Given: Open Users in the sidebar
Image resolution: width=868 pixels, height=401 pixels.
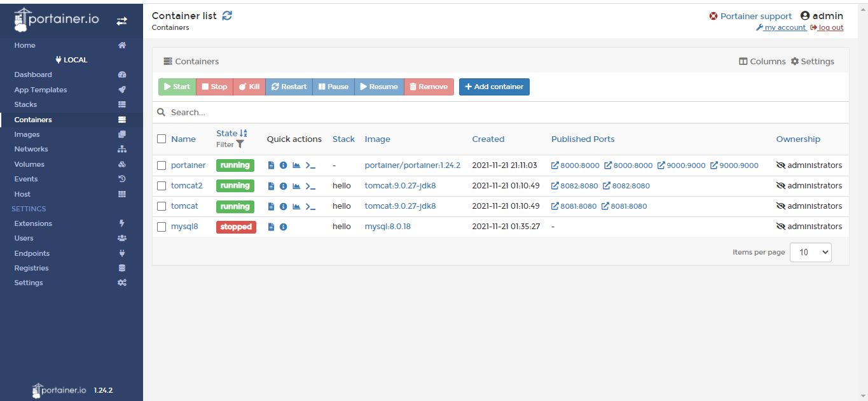Looking at the screenshot, I should tap(71, 238).
